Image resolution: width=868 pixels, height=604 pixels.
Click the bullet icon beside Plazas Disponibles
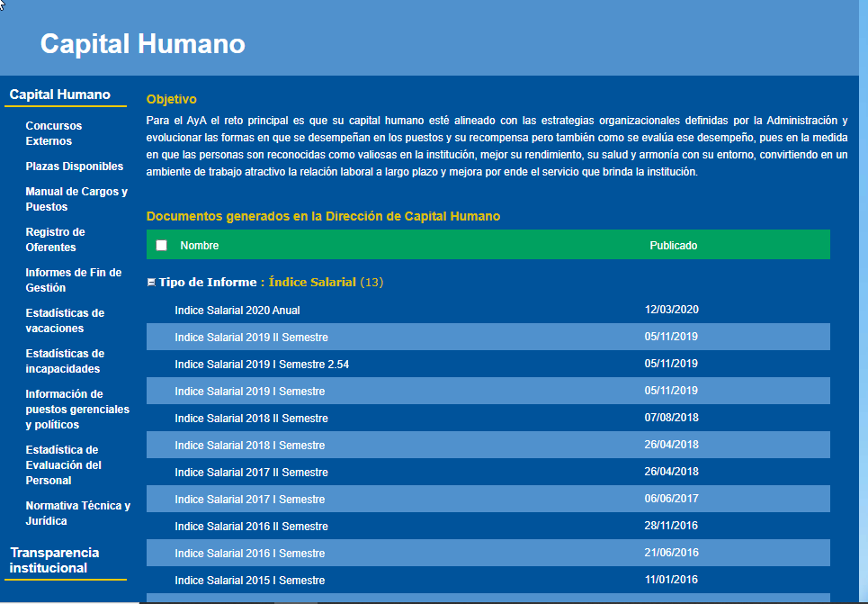[x=16, y=167]
